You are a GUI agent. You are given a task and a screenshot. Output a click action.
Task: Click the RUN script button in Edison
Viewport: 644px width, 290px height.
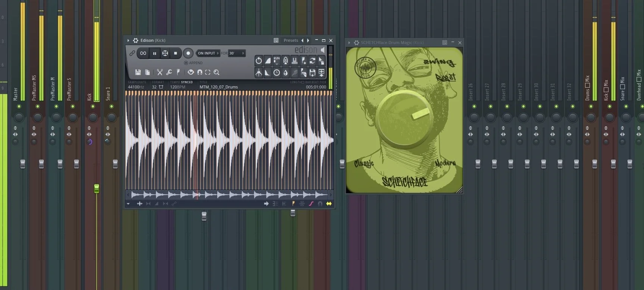(276, 60)
